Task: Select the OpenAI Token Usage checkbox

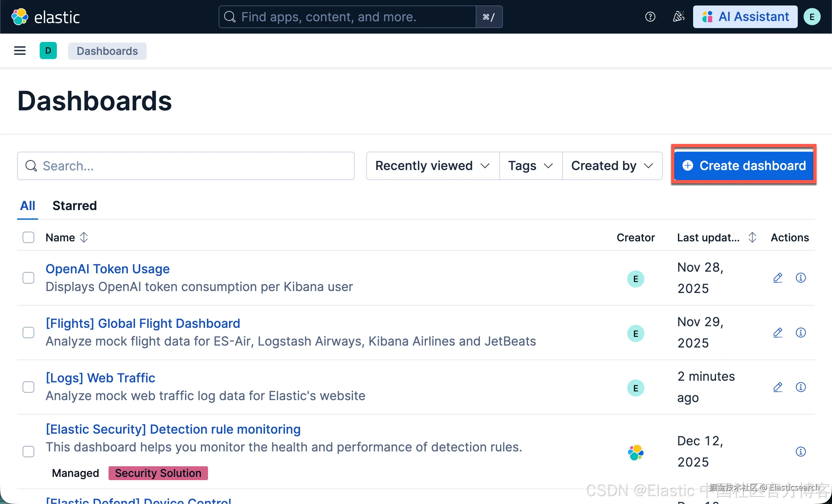Action: [x=28, y=278]
